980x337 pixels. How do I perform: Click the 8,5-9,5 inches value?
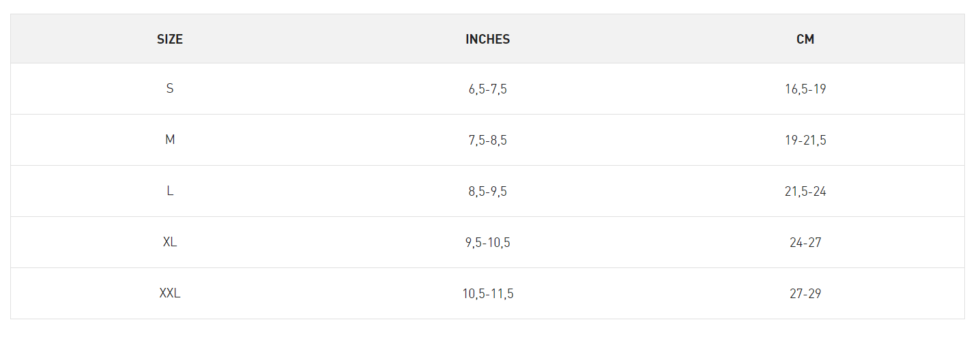click(487, 192)
